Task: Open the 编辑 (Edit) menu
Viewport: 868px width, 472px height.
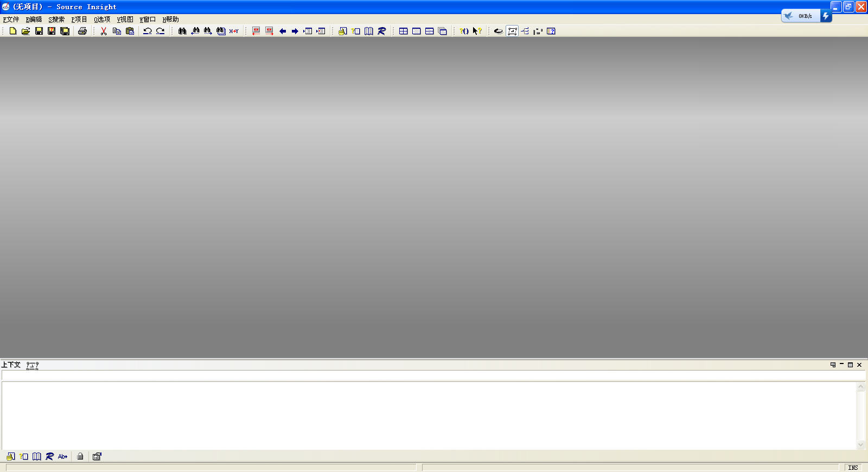Action: (34, 20)
